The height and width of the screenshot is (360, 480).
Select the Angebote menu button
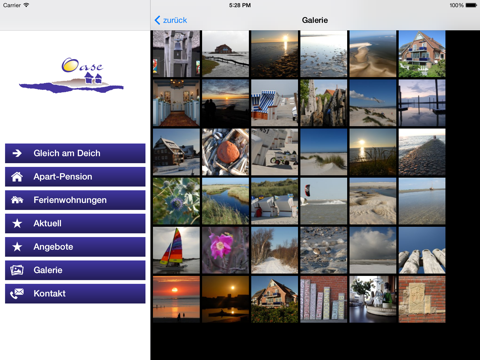[x=75, y=247]
